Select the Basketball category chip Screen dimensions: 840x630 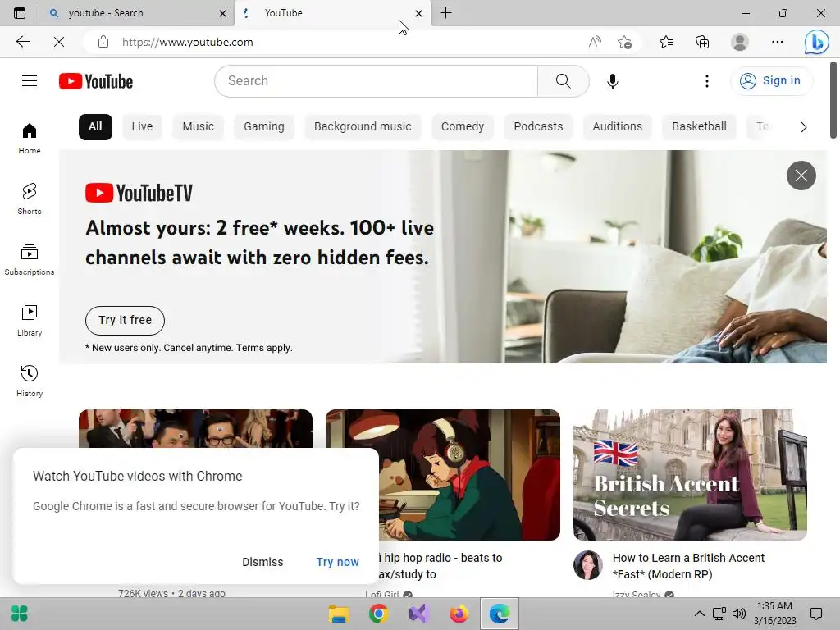pos(699,127)
